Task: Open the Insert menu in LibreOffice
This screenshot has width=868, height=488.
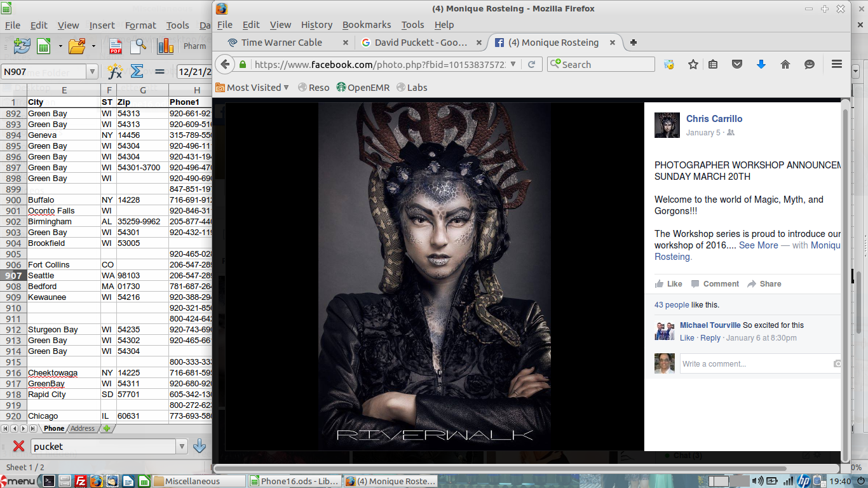Action: 102,25
